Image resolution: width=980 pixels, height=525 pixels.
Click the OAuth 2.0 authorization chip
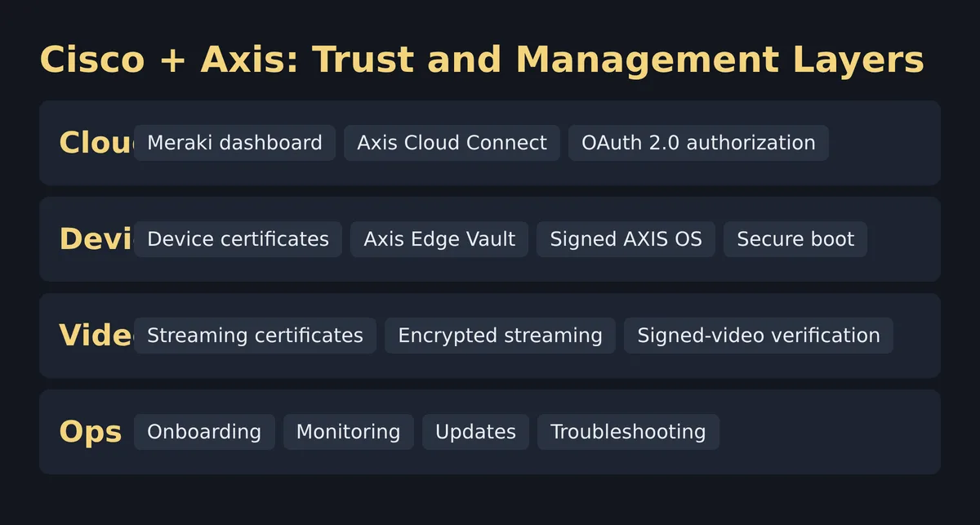point(698,143)
